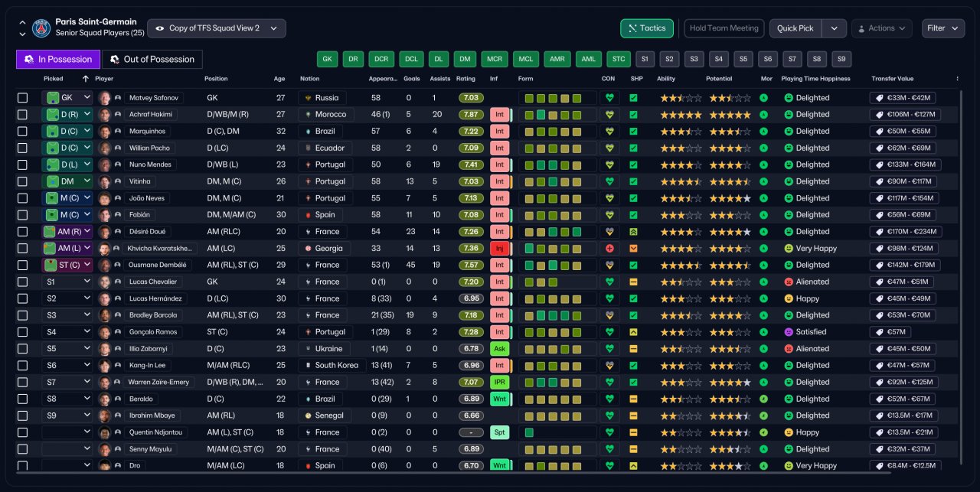Click the Form bar for Achraf Hakimi

(x=557, y=115)
